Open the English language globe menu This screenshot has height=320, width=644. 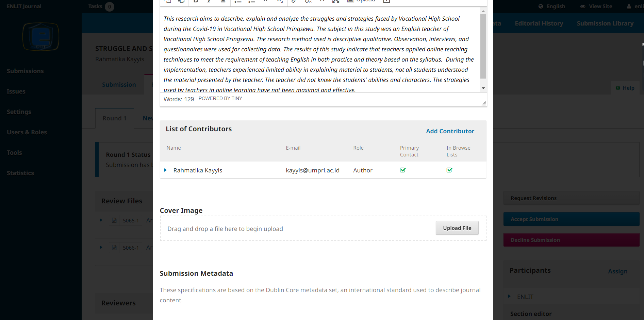click(541, 6)
